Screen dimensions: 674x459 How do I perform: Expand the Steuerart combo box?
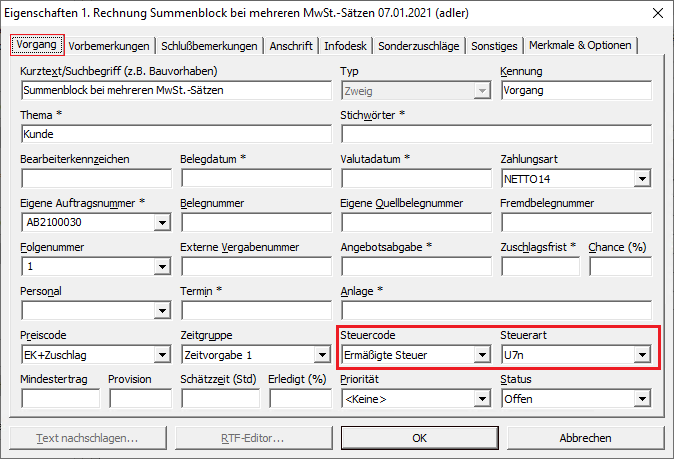tap(641, 354)
